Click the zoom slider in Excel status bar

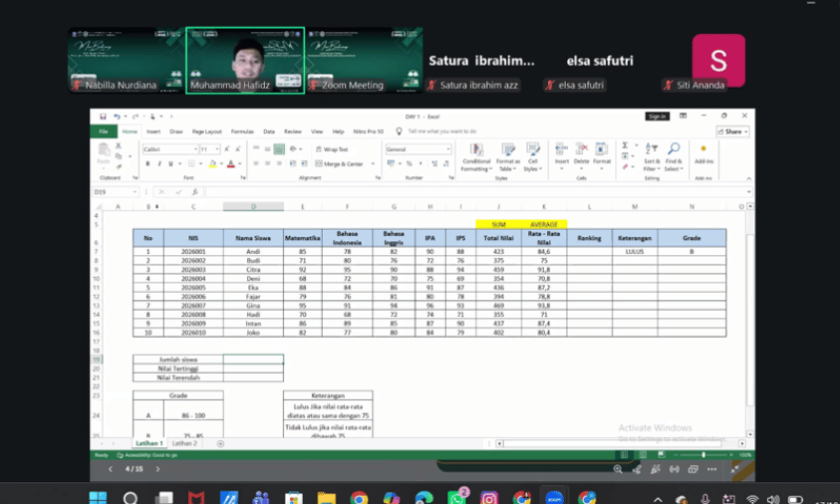pos(703,455)
